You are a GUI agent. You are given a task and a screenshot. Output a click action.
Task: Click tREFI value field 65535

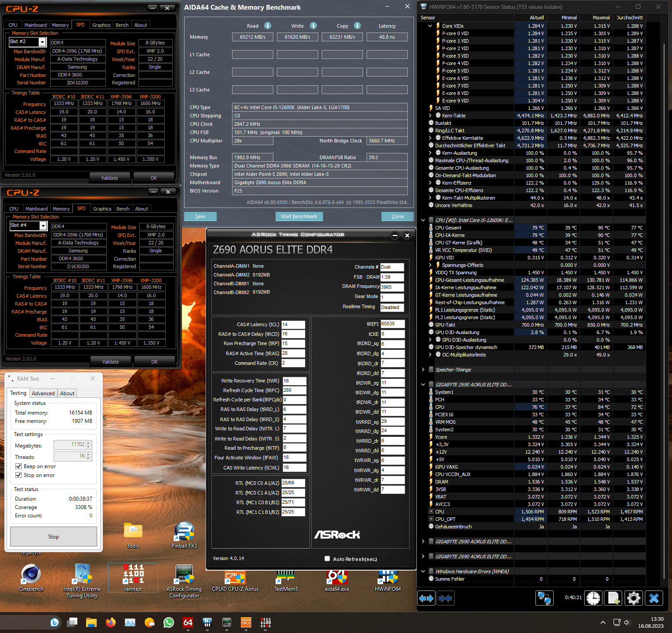(x=392, y=324)
